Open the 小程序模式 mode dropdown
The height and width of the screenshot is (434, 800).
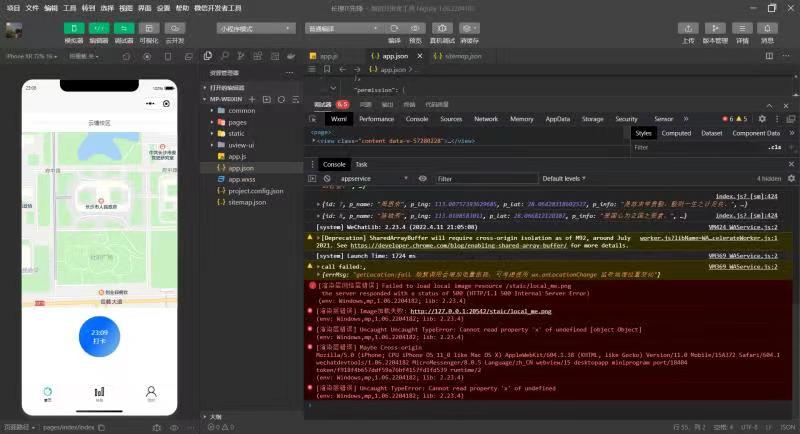pos(255,29)
